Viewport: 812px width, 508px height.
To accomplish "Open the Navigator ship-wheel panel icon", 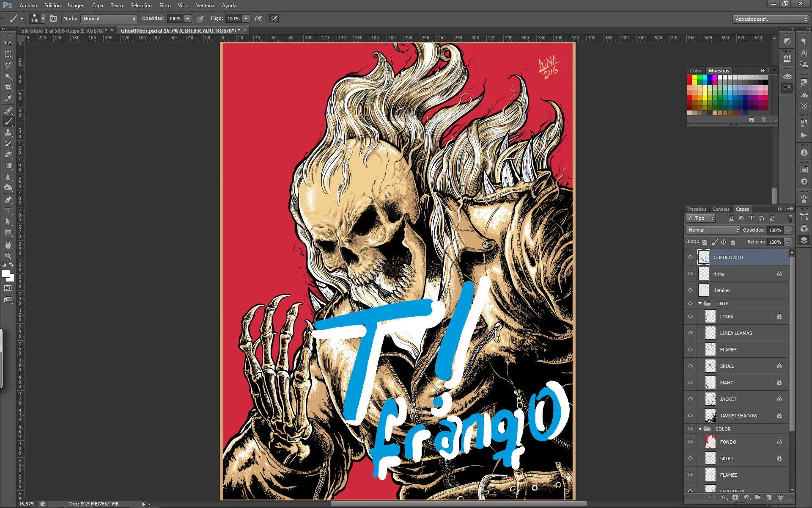I will (804, 106).
